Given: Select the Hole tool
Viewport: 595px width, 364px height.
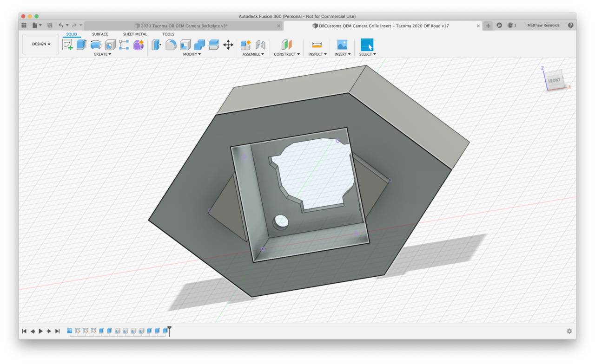Looking at the screenshot, I should click(110, 45).
